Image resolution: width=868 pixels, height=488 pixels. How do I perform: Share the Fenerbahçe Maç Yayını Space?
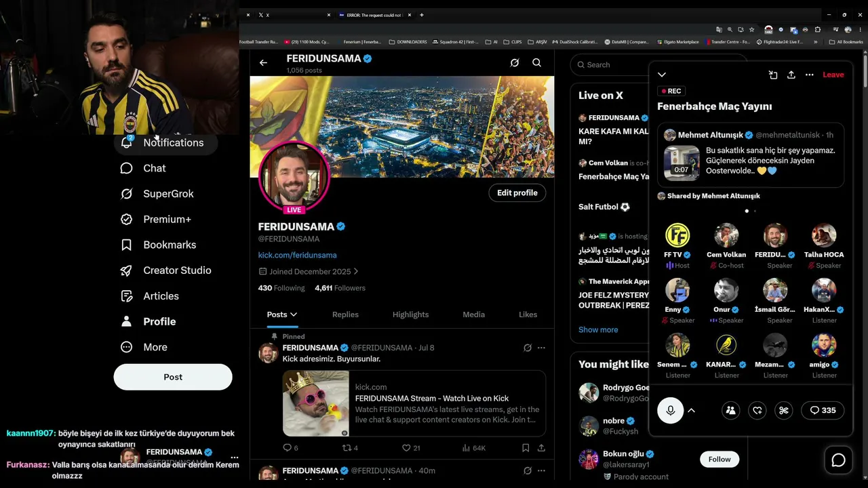click(x=791, y=75)
